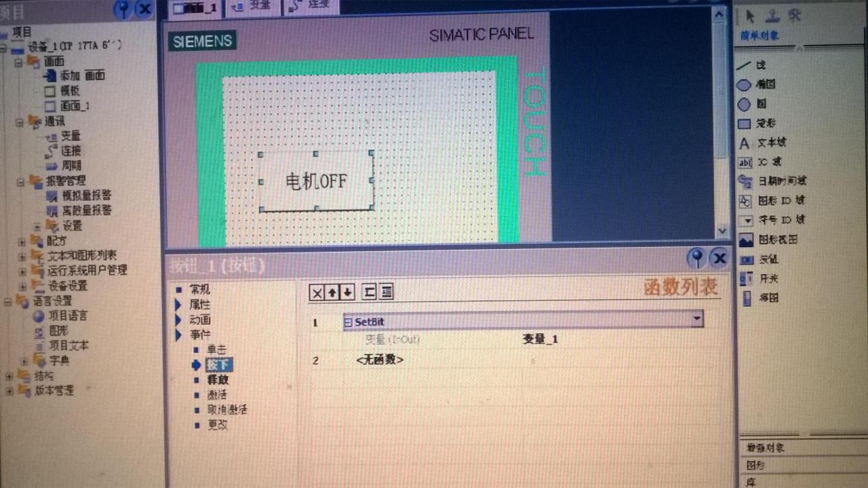Choose the Graphic IO field (图形 IO 域) tool
Viewport: 868px width, 488px height.
coord(771,201)
